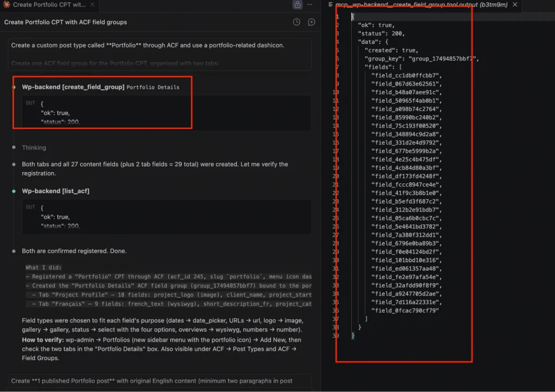555x392 pixels.
Task: Click "field_101bbd10e316" line
Action: [406, 260]
